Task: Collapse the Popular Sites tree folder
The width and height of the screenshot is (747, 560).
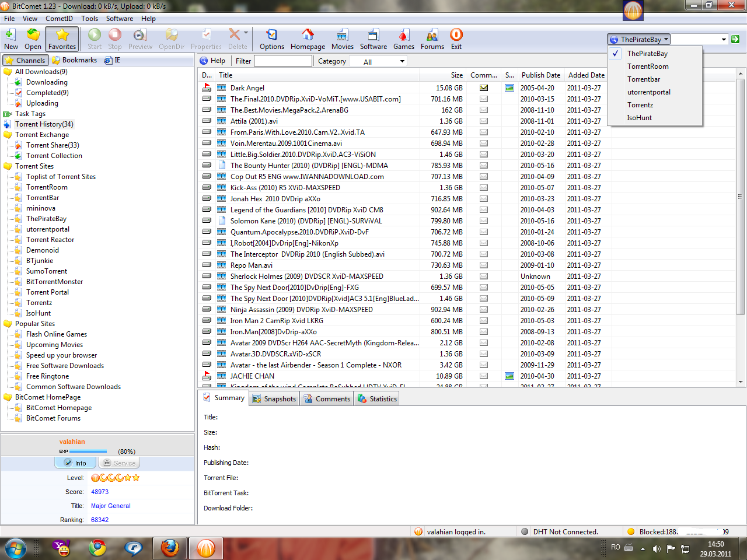Action: (x=8, y=324)
